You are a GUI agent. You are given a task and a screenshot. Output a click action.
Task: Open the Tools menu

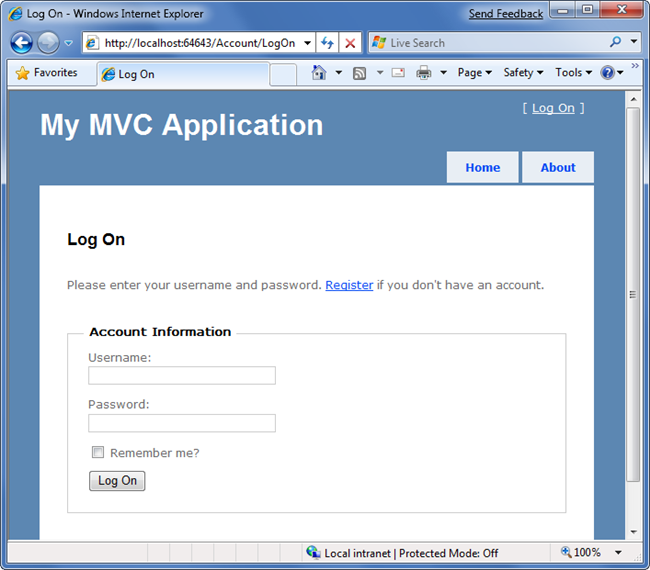[574, 73]
